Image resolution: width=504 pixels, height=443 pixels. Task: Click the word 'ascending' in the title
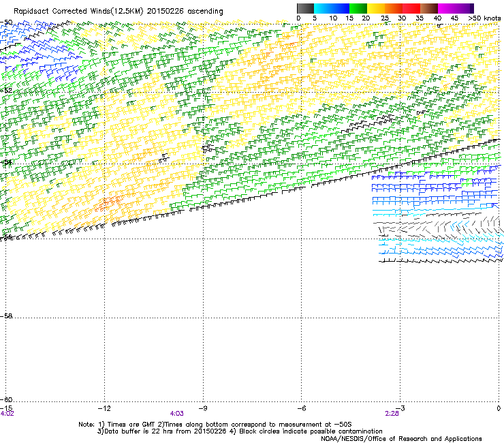pyautogui.click(x=205, y=12)
